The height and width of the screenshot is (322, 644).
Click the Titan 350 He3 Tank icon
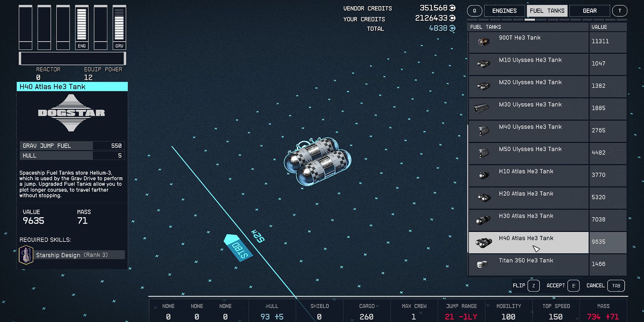click(483, 264)
